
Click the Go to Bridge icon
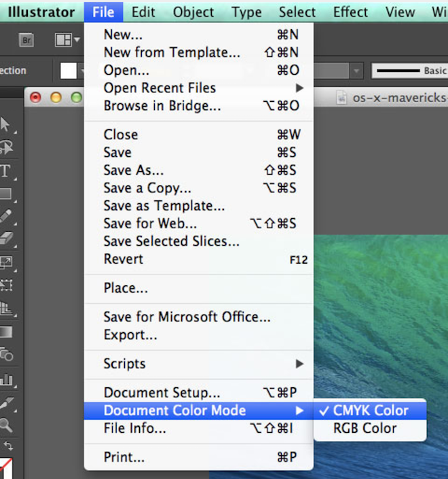coord(26,40)
